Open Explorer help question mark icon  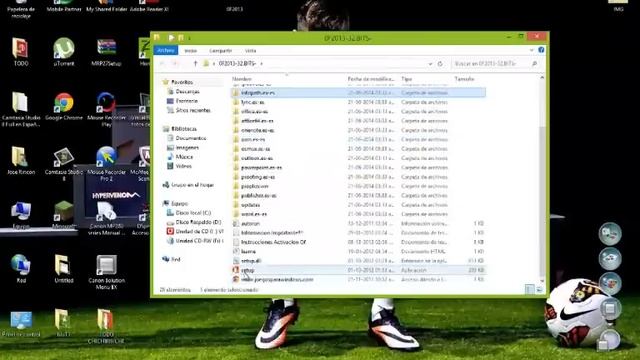541,50
